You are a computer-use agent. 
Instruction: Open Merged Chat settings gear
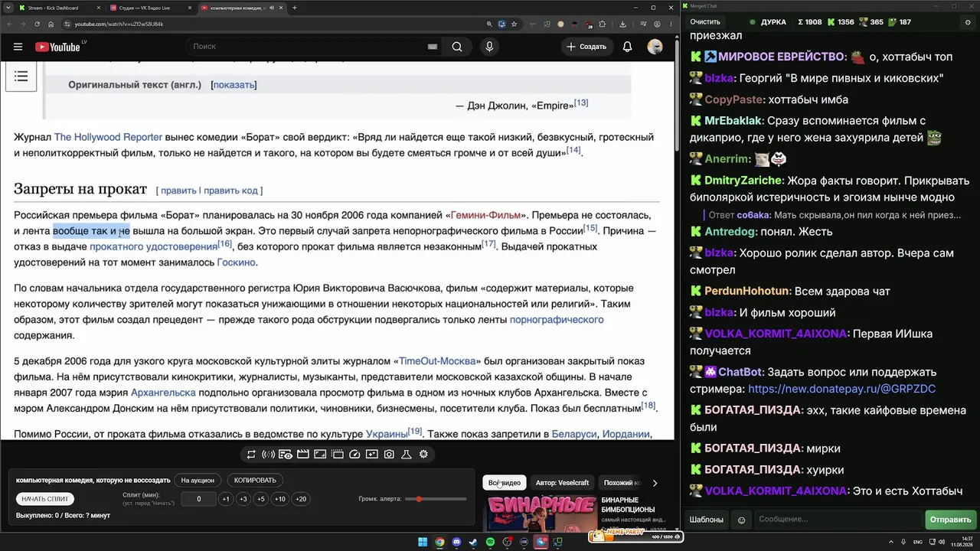tap(969, 22)
